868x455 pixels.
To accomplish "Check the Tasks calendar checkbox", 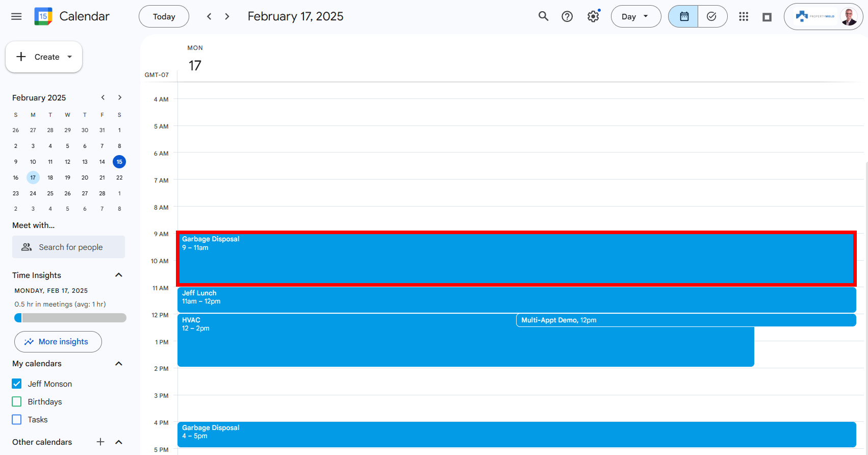I will coord(17,419).
